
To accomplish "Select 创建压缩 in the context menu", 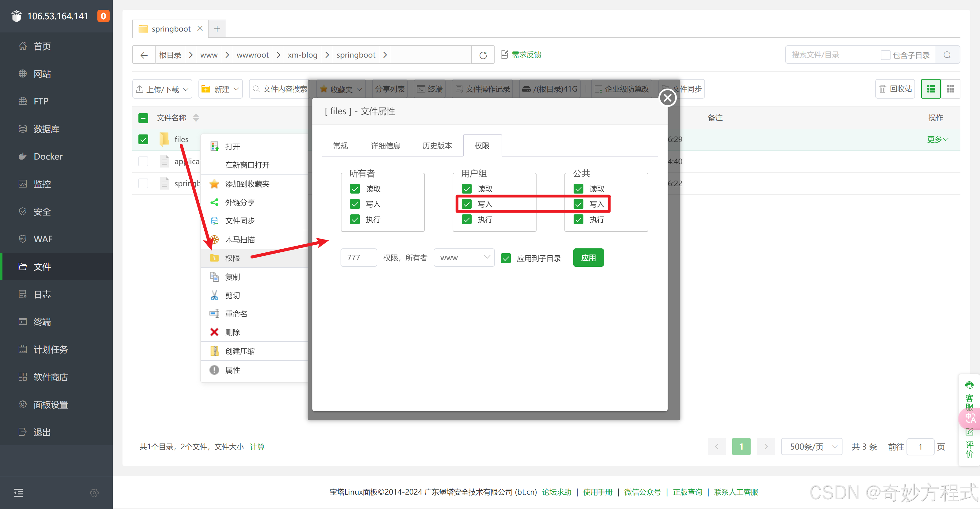I will point(254,351).
